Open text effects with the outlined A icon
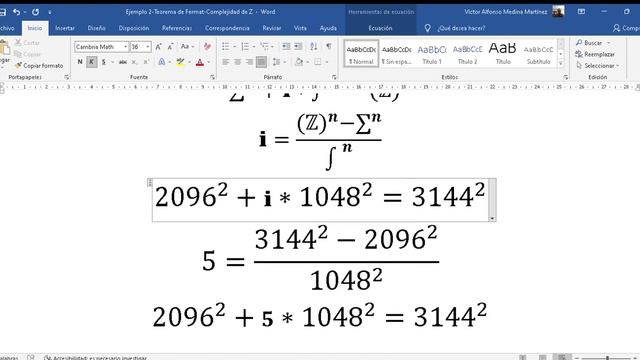Screen dimensions: 640x360 162,62
